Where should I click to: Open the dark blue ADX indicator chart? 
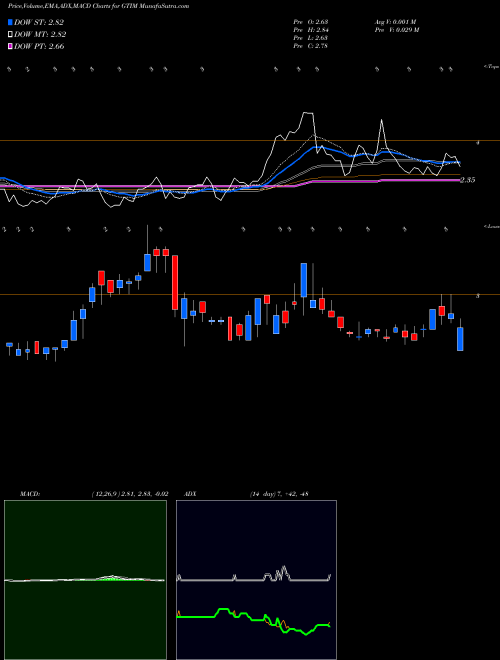(256, 580)
